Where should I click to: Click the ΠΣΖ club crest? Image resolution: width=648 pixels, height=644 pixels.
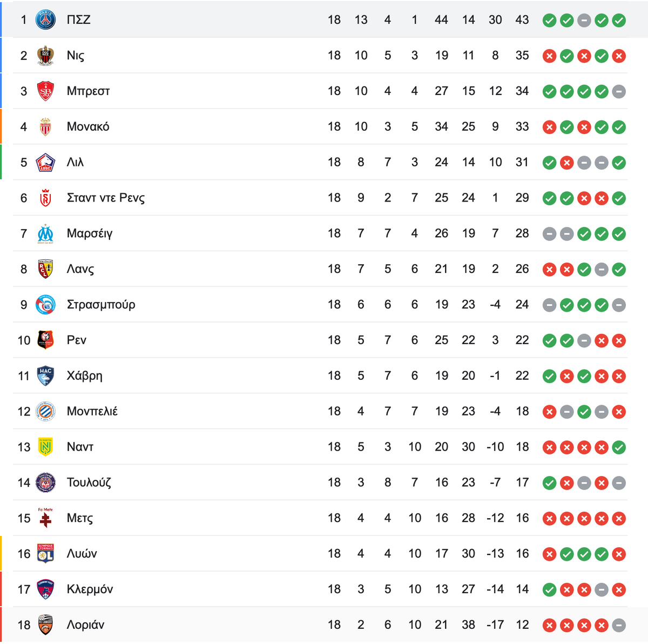45,20
